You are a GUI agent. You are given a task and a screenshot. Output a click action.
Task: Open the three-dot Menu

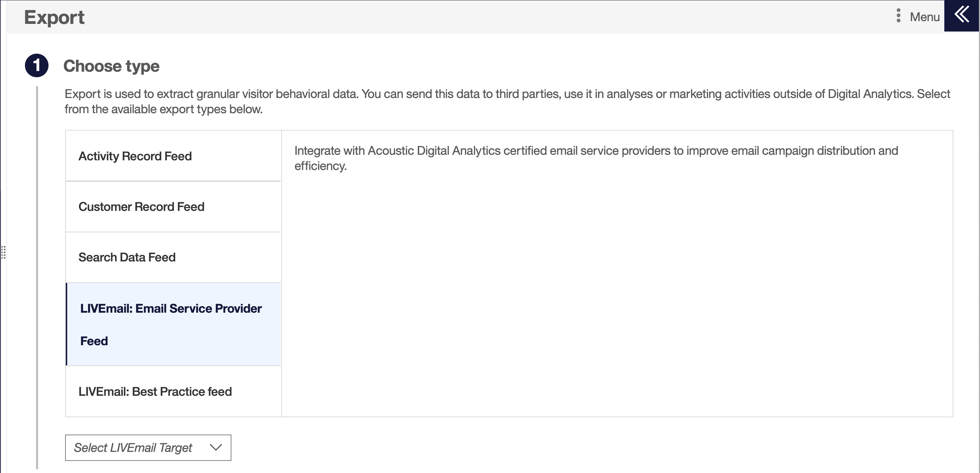pos(918,16)
